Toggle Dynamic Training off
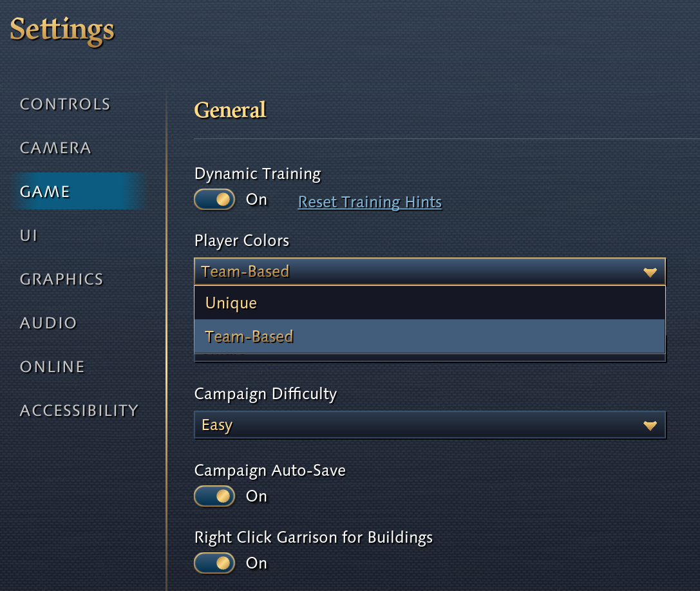700x591 pixels. tap(214, 200)
